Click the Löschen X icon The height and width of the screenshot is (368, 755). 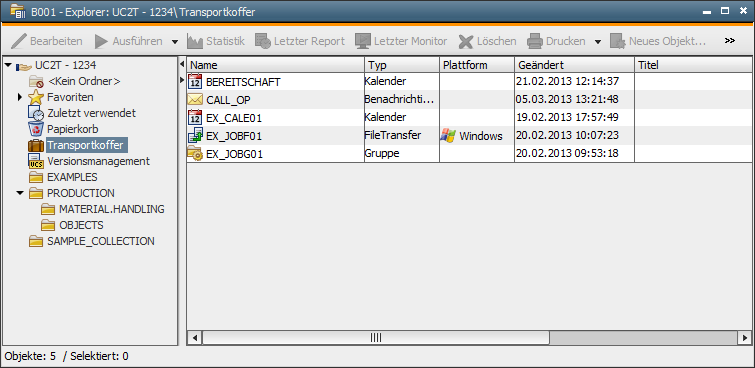tap(466, 41)
